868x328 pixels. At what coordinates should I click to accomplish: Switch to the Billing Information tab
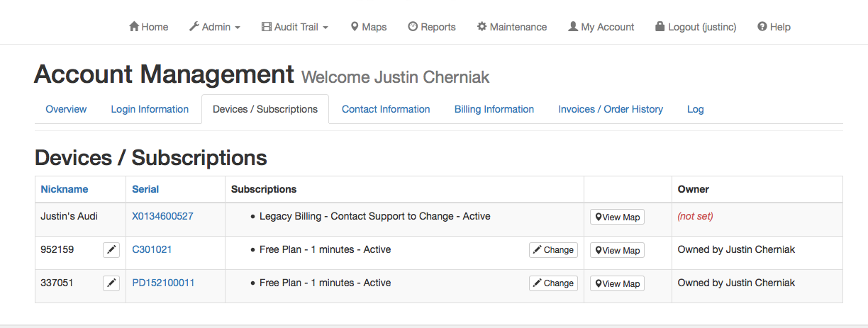point(494,109)
